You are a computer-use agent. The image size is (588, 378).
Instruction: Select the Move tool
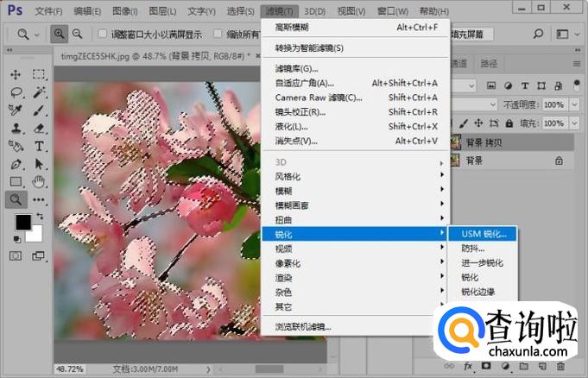tap(16, 74)
